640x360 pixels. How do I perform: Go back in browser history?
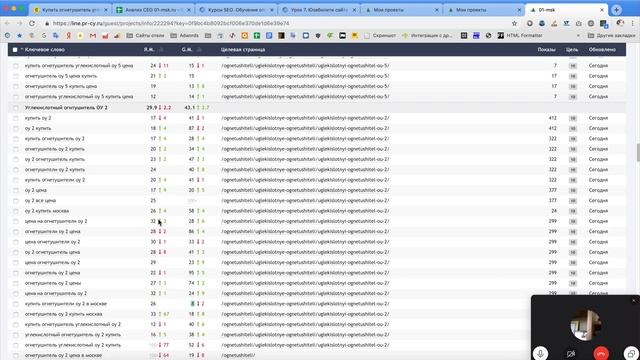pyautogui.click(x=7, y=23)
